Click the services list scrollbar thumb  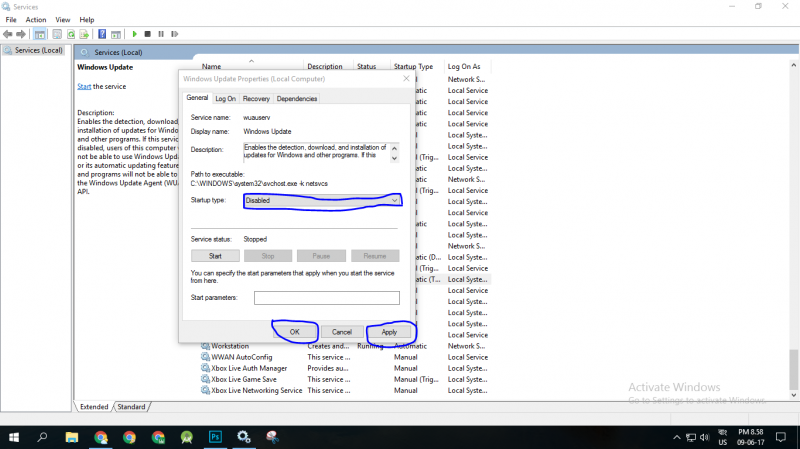pos(793,369)
